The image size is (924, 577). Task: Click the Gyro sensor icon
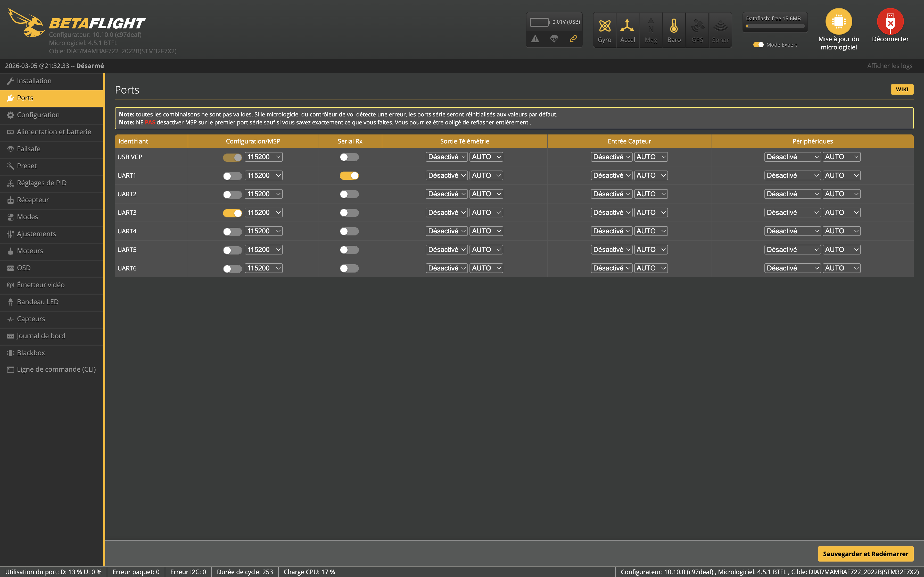click(604, 26)
